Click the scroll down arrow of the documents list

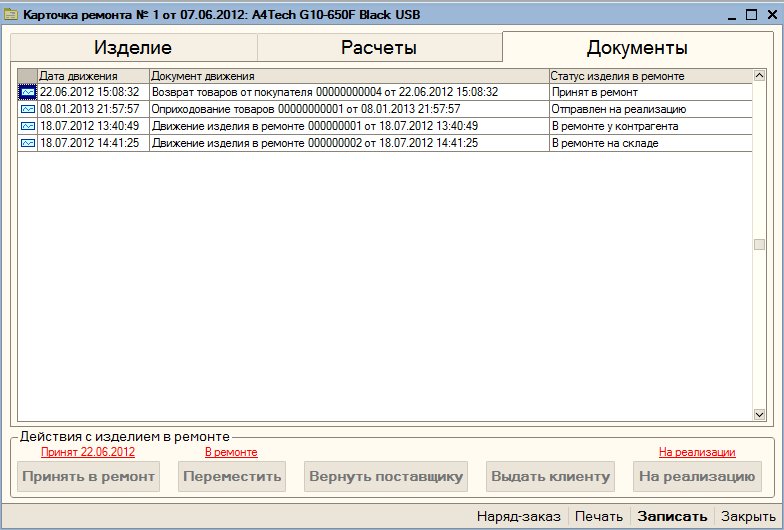pos(759,414)
